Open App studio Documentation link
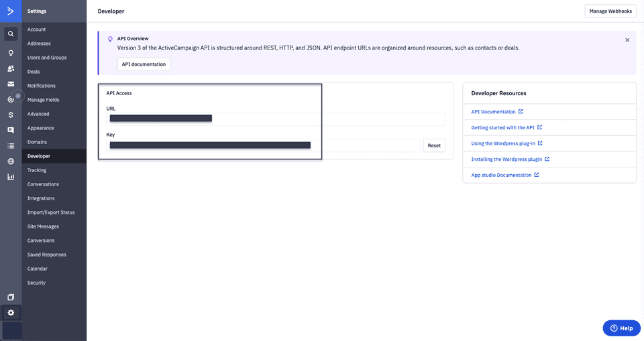The image size is (644, 341). [x=501, y=175]
